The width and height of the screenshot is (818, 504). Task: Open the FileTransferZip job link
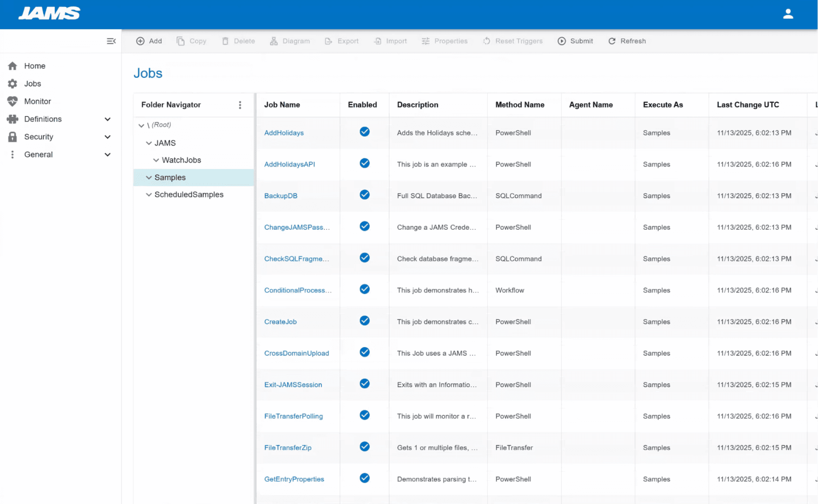[288, 447]
